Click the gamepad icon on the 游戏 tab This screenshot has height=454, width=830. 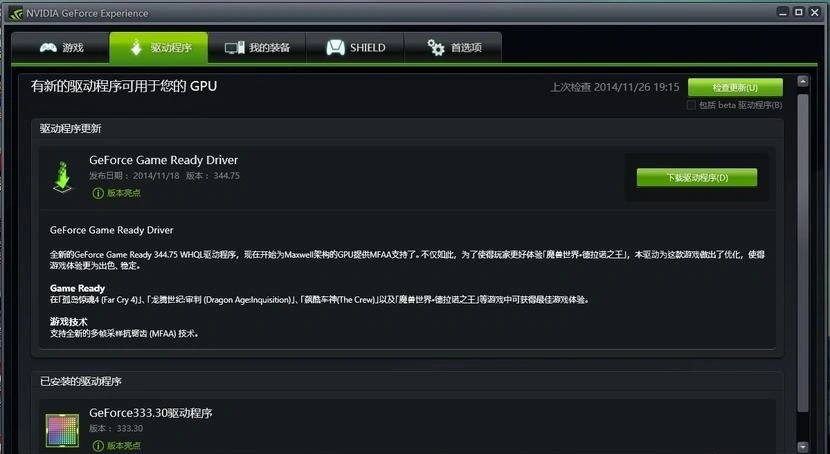click(x=47, y=48)
